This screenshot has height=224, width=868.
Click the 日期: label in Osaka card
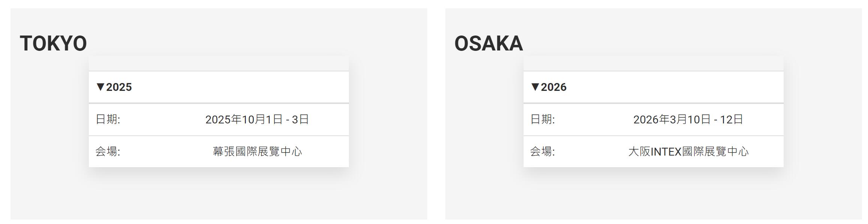(x=543, y=120)
